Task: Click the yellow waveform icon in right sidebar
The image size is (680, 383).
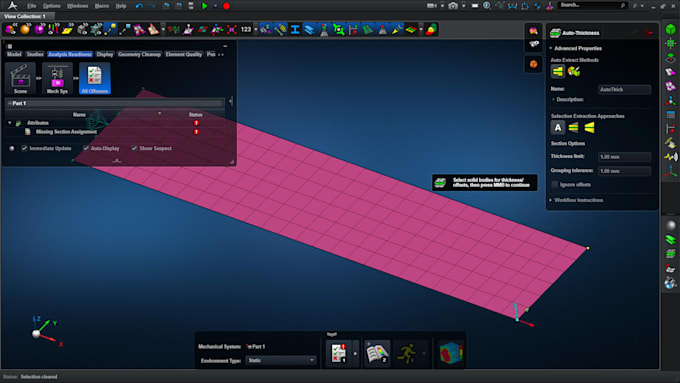Action: point(670,157)
